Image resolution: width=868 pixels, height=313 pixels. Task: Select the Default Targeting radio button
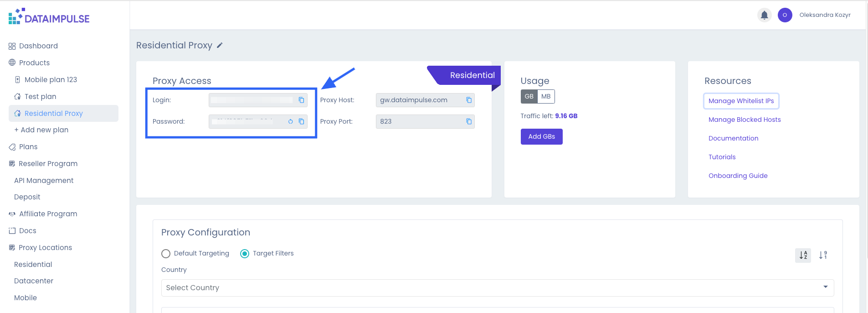[x=166, y=254]
